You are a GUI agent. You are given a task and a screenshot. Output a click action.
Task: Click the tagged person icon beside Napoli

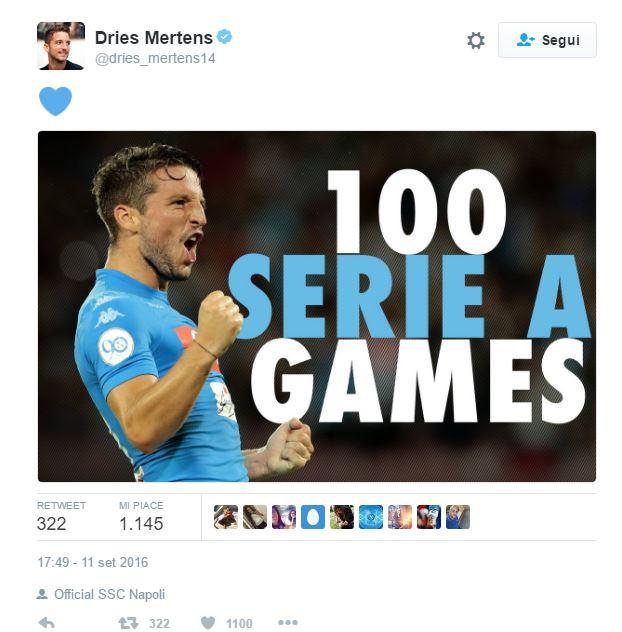coord(42,594)
